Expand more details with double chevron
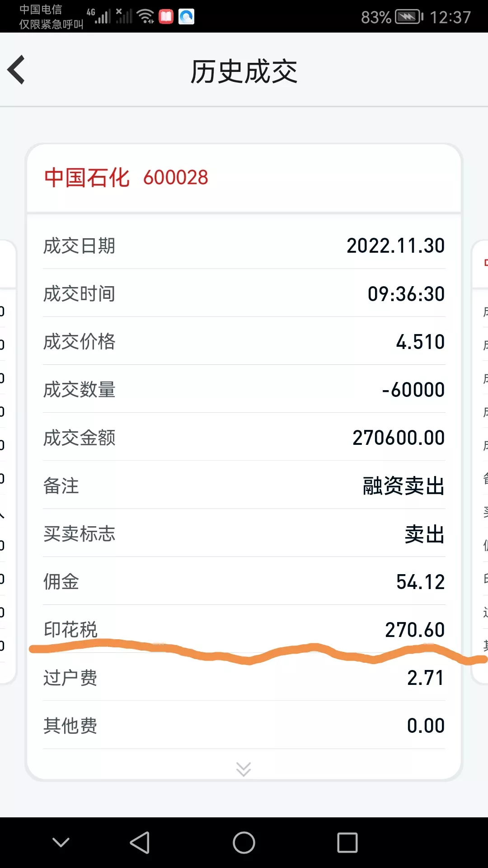The image size is (488, 868). tap(244, 769)
